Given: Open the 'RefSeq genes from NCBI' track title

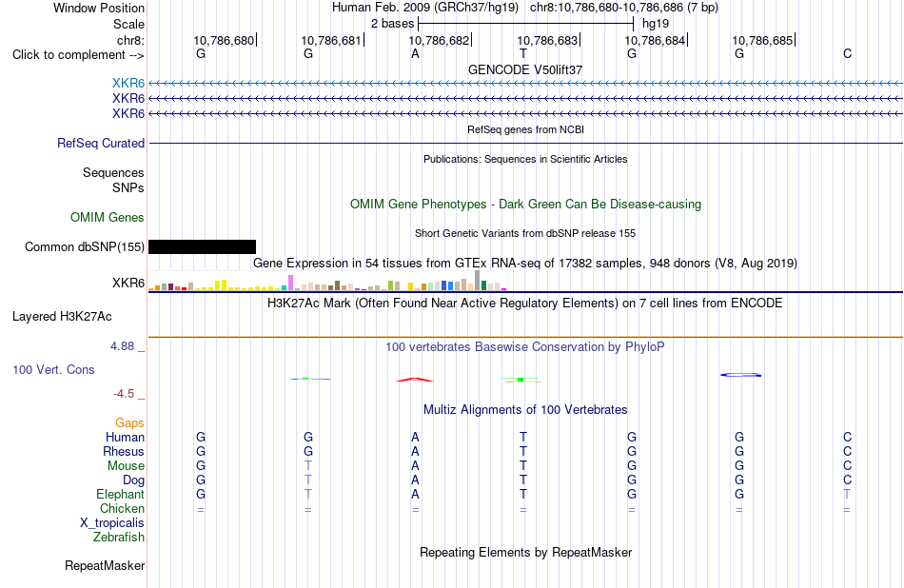Looking at the screenshot, I should tap(525, 129).
